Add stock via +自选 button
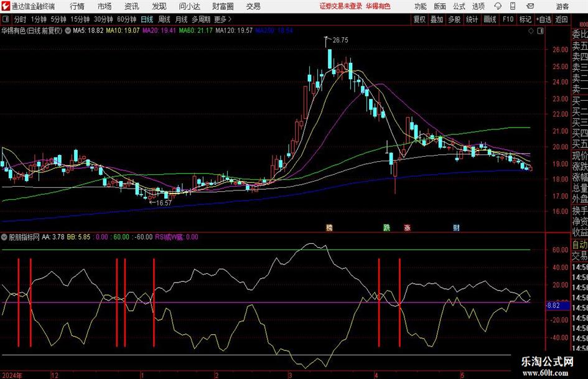 (x=543, y=19)
